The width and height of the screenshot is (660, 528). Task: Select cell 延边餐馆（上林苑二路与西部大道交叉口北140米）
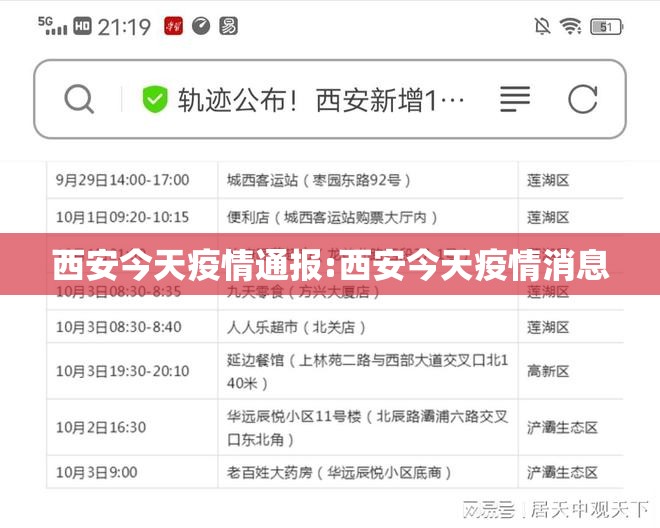(367, 371)
